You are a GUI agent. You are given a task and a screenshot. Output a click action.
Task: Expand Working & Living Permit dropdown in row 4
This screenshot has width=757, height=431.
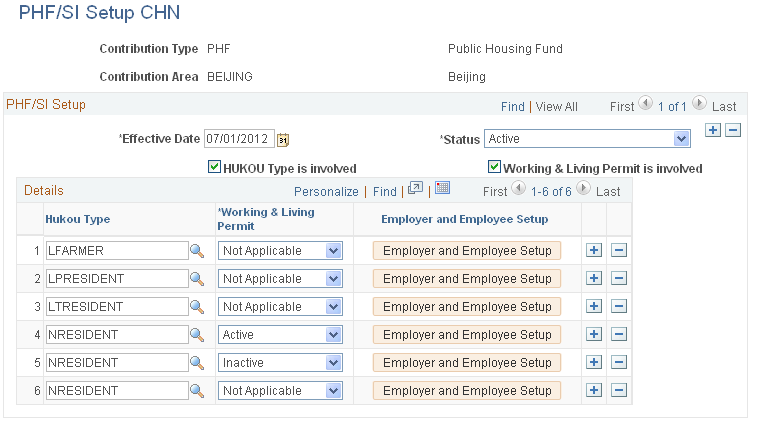coord(280,335)
